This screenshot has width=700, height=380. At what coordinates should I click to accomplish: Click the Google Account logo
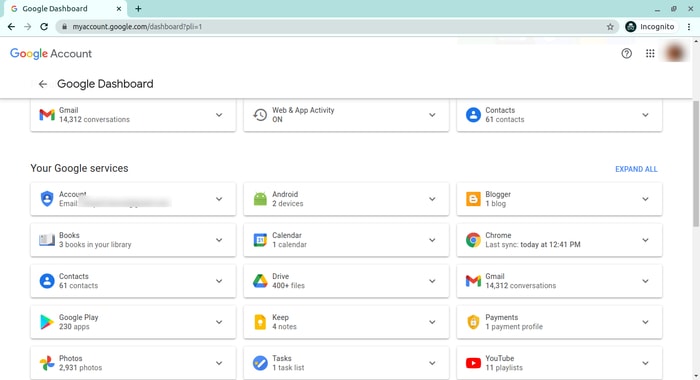click(x=51, y=54)
